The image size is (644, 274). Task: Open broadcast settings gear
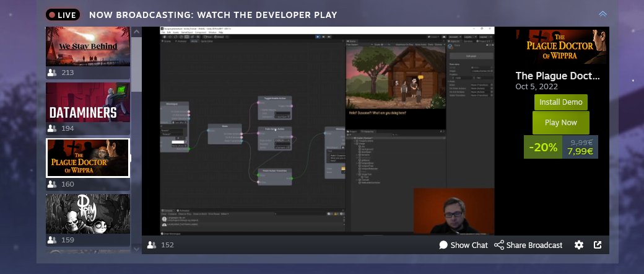click(x=579, y=245)
